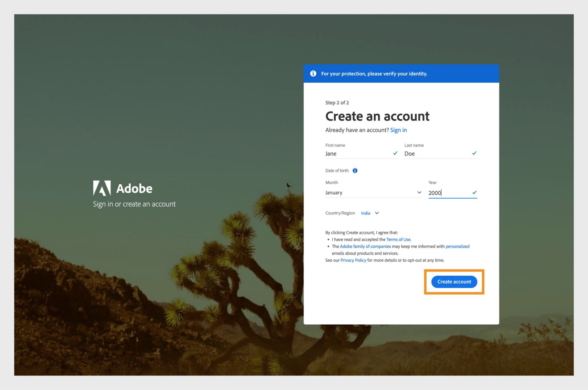Expand the Month dropdown

(417, 193)
